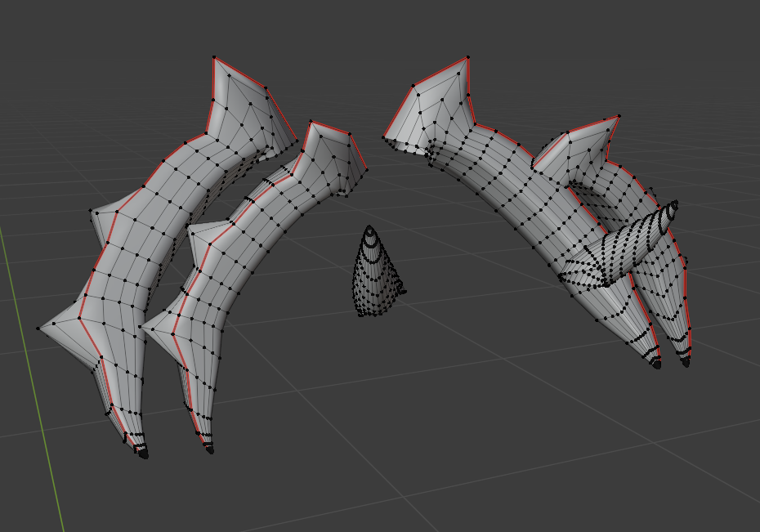Click the topmost spike vertex of leftmost horn

pos(214,58)
